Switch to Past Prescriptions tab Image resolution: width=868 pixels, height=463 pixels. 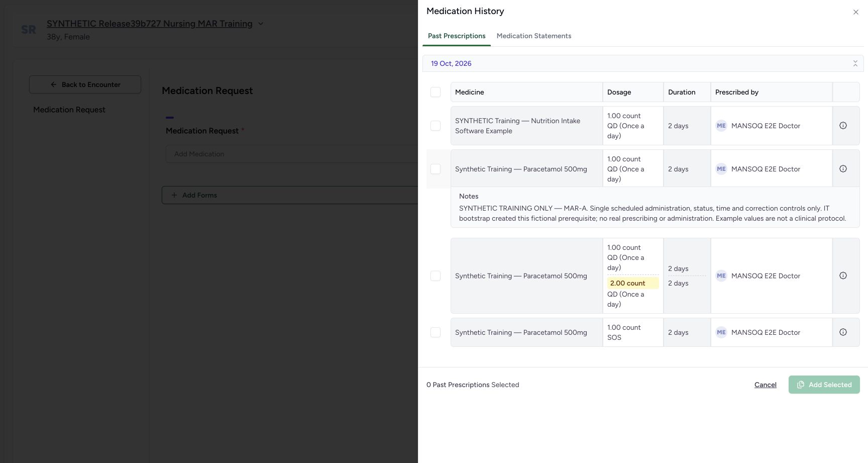pos(457,36)
